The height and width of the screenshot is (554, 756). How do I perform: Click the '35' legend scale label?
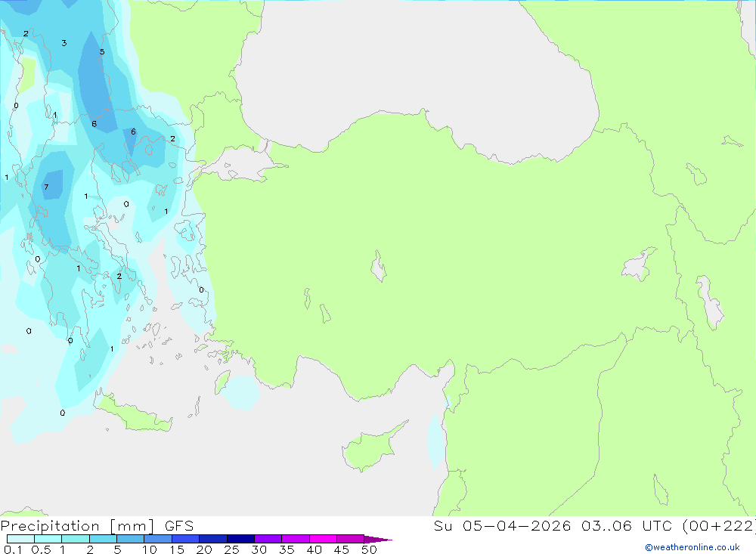pyautogui.click(x=287, y=549)
